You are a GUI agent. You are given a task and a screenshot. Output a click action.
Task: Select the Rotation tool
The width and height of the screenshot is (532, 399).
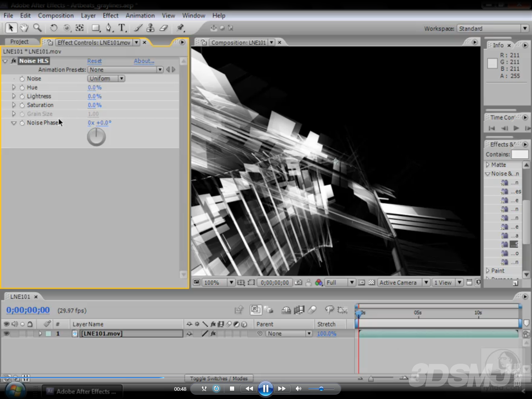pyautogui.click(x=53, y=28)
